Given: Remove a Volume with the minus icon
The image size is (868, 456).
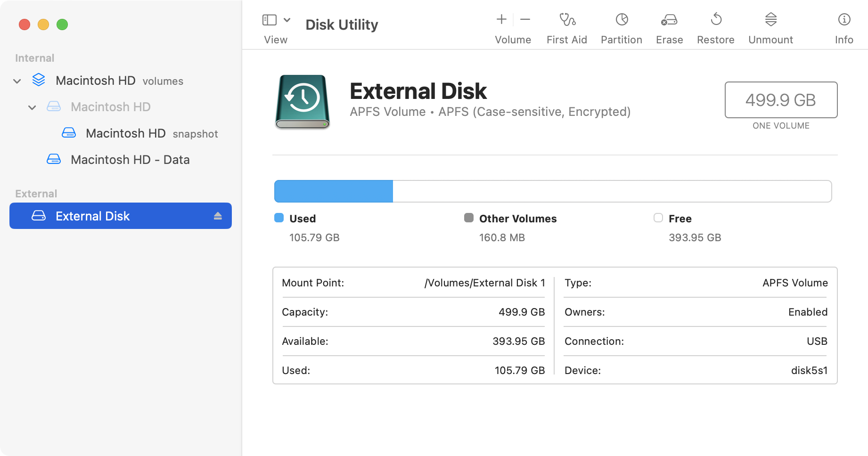Looking at the screenshot, I should tap(524, 19).
